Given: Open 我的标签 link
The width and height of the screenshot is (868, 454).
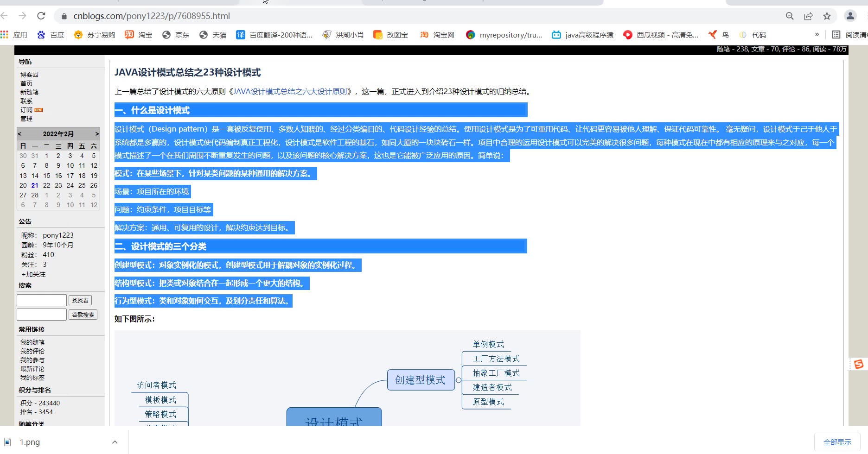Looking at the screenshot, I should point(32,378).
